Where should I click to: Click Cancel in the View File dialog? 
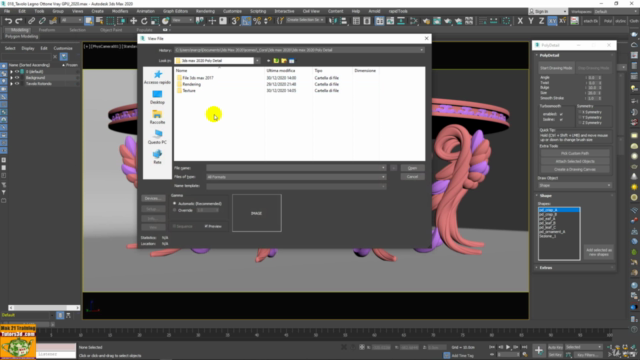(412, 177)
